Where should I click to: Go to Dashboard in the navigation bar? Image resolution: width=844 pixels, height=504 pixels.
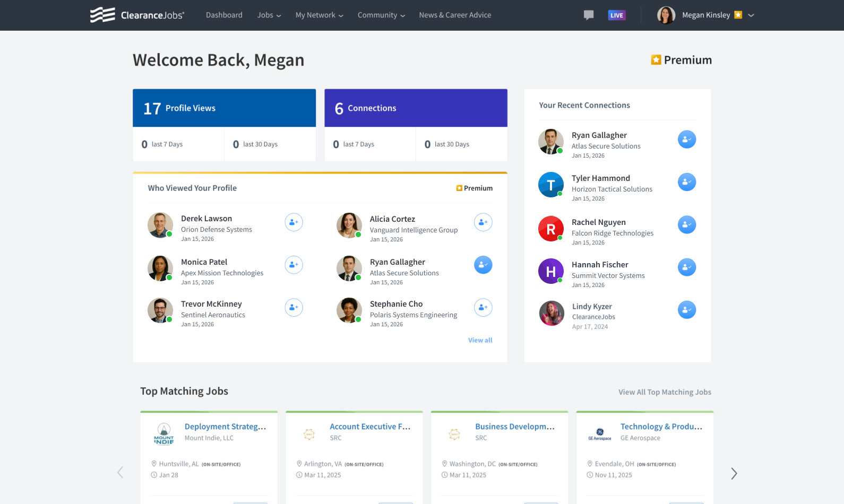(224, 15)
